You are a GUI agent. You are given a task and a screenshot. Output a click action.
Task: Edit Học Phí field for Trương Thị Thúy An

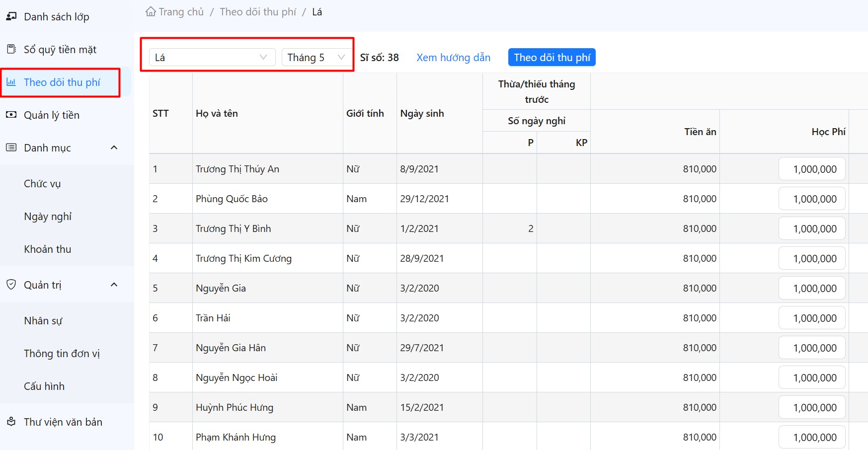[x=812, y=169]
